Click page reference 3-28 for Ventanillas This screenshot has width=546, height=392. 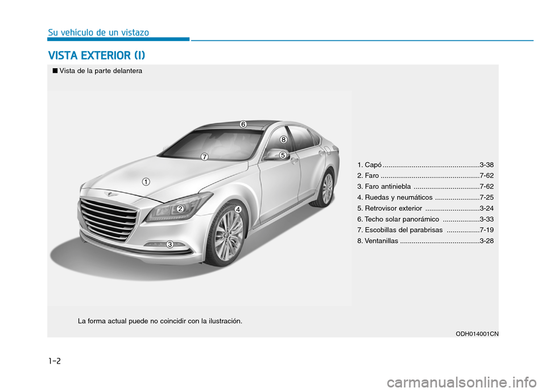coord(487,241)
